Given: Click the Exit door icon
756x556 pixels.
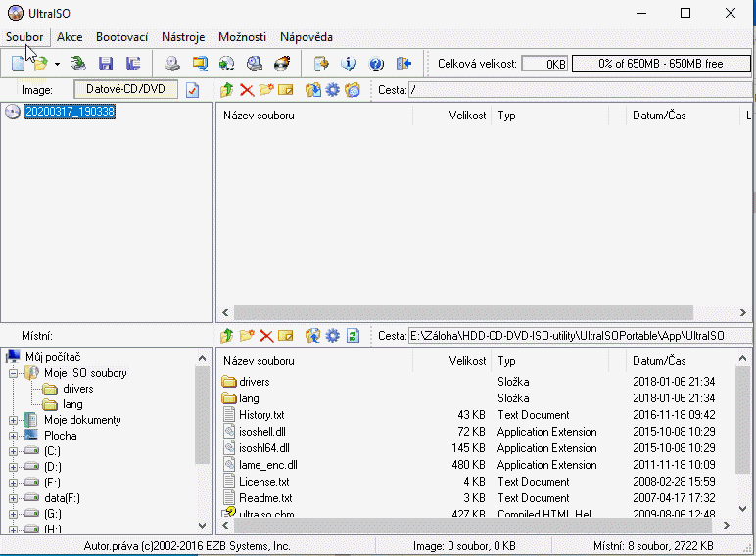Looking at the screenshot, I should pyautogui.click(x=403, y=63).
